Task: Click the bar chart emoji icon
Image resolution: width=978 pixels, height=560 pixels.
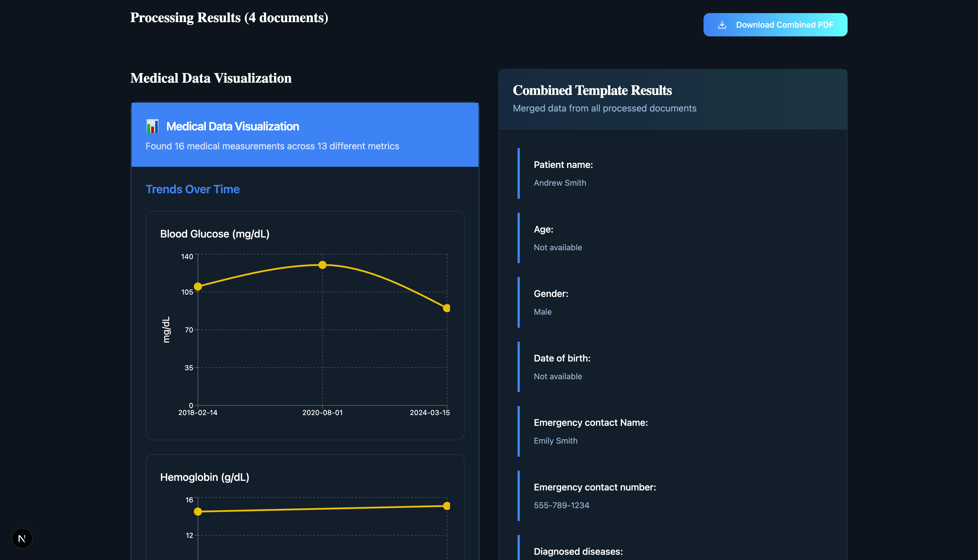Action: pyautogui.click(x=152, y=126)
